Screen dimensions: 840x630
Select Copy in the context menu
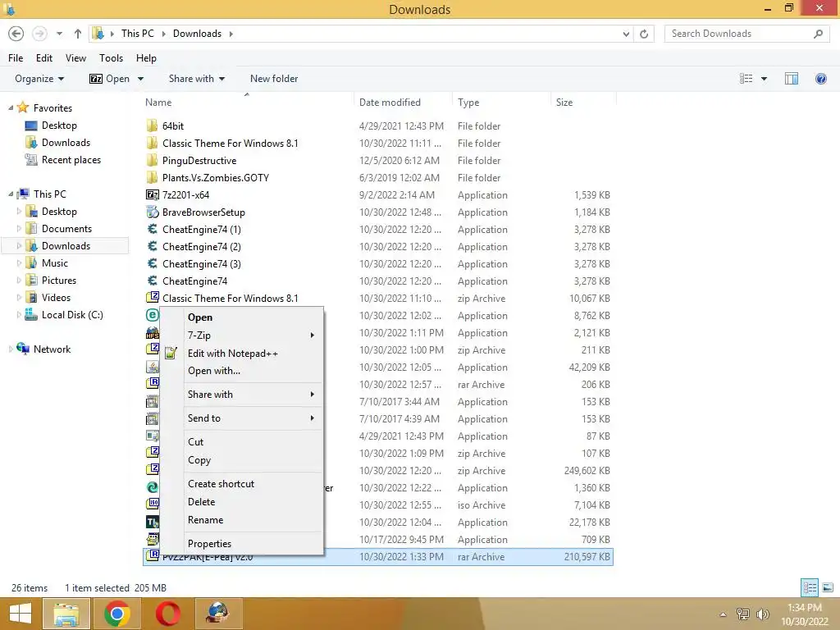point(199,460)
